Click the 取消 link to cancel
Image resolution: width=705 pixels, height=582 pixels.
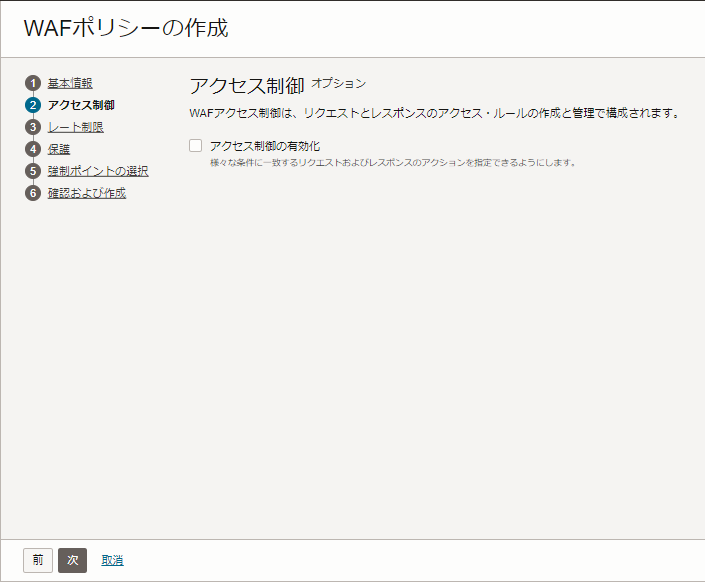pos(112,560)
